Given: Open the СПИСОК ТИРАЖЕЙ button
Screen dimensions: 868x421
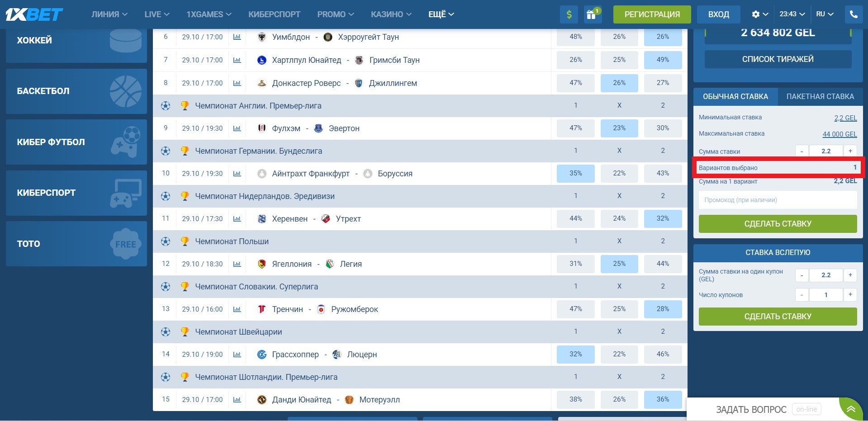Looking at the screenshot, I should (x=778, y=59).
